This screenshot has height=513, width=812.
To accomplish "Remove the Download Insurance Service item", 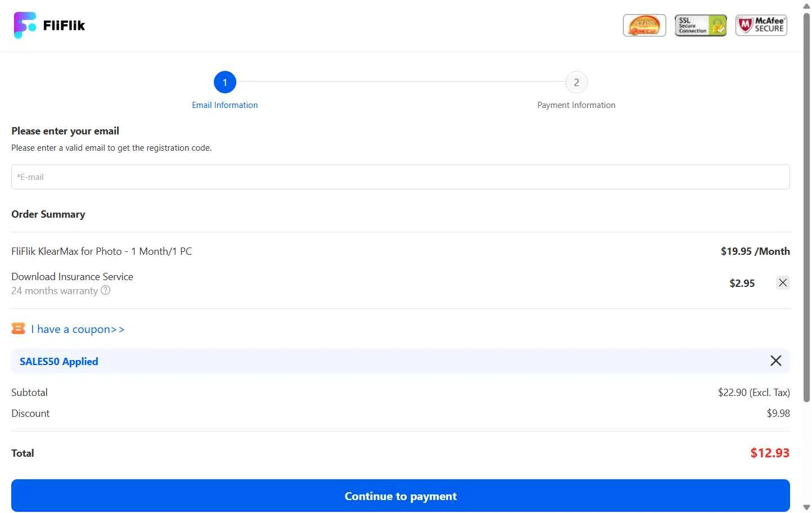I will [783, 282].
